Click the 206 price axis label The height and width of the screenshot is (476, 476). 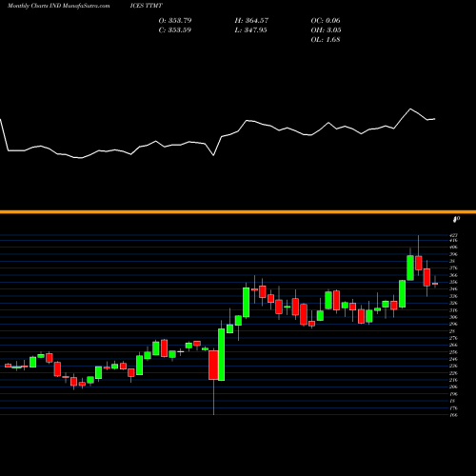coord(454,387)
